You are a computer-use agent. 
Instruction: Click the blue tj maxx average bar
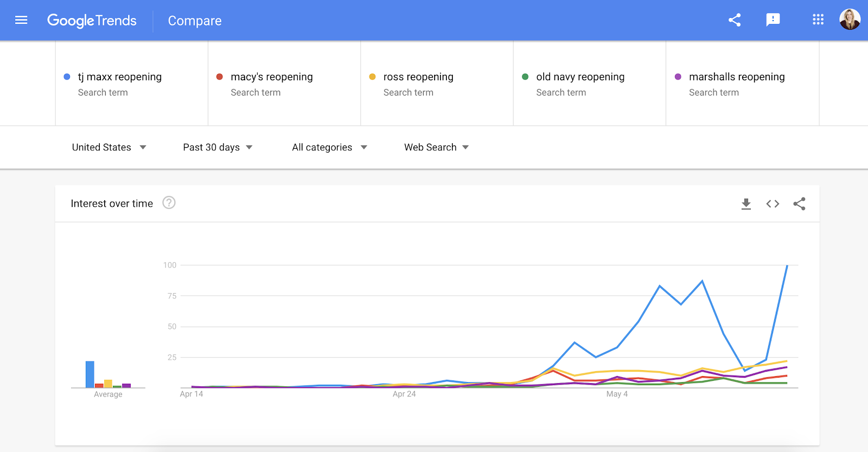pyautogui.click(x=90, y=374)
